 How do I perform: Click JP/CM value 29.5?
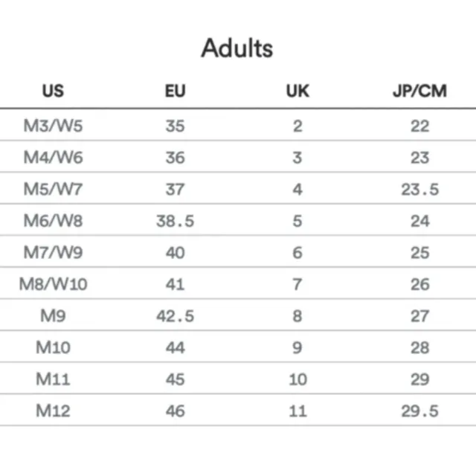pyautogui.click(x=419, y=411)
